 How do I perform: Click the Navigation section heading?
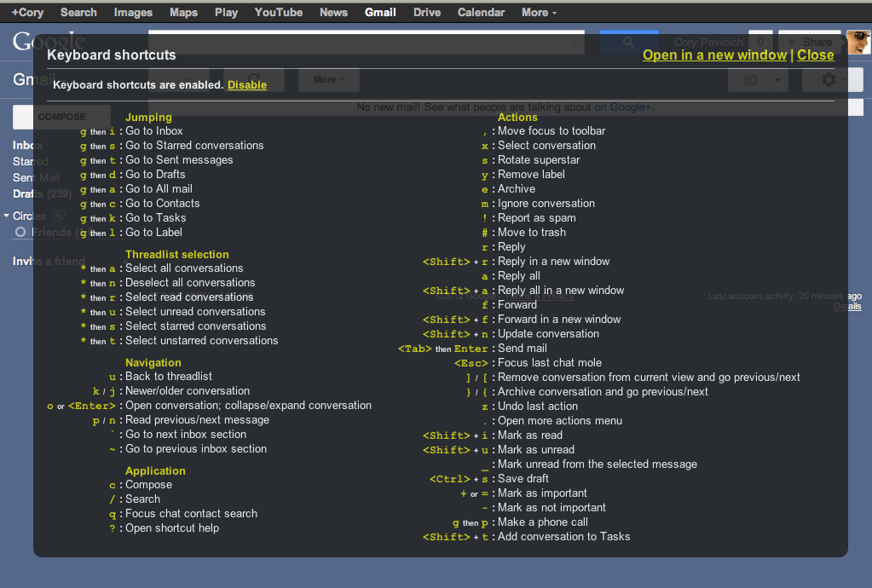[153, 362]
